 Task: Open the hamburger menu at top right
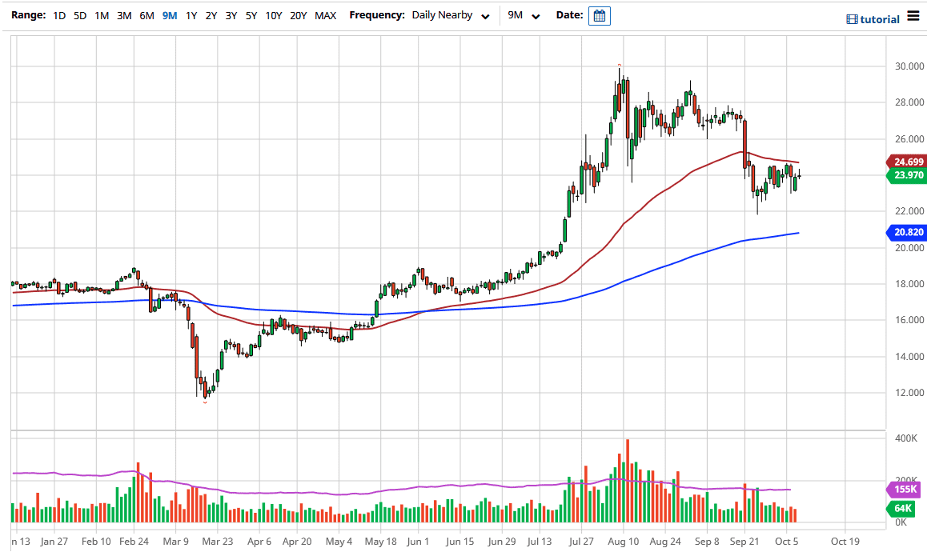[x=913, y=17]
